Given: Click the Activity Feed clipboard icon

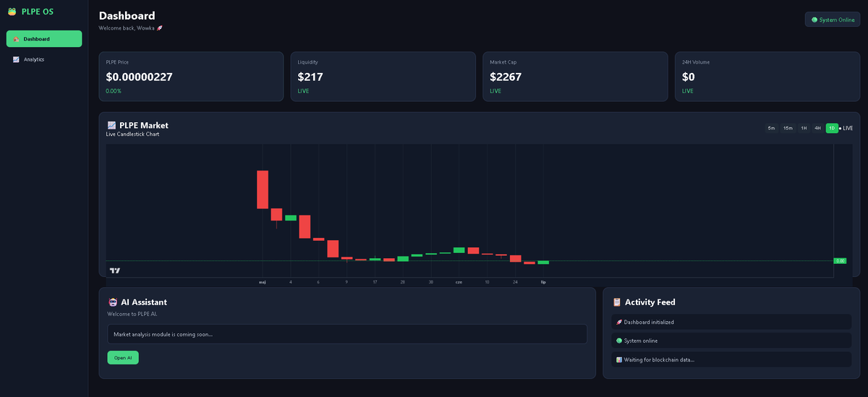Looking at the screenshot, I should coord(617,302).
